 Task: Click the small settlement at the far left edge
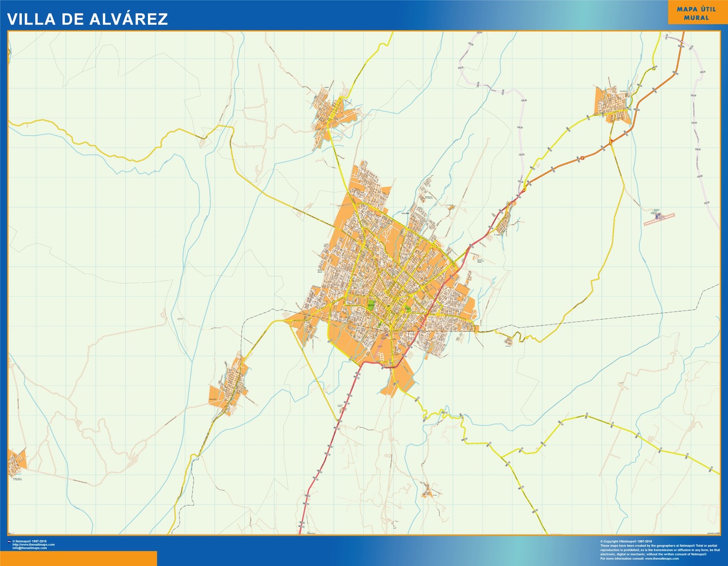pos(16,462)
